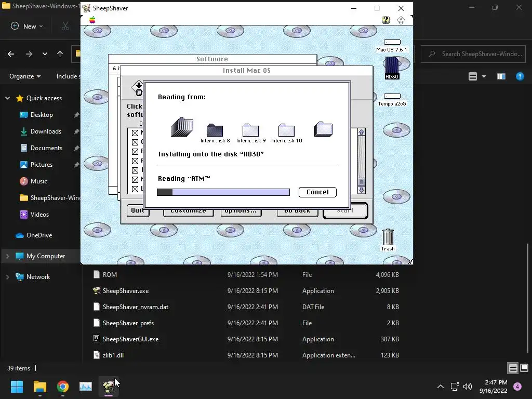Click the stacked disks source icon
The width and height of the screenshot is (532, 399).
point(182,127)
